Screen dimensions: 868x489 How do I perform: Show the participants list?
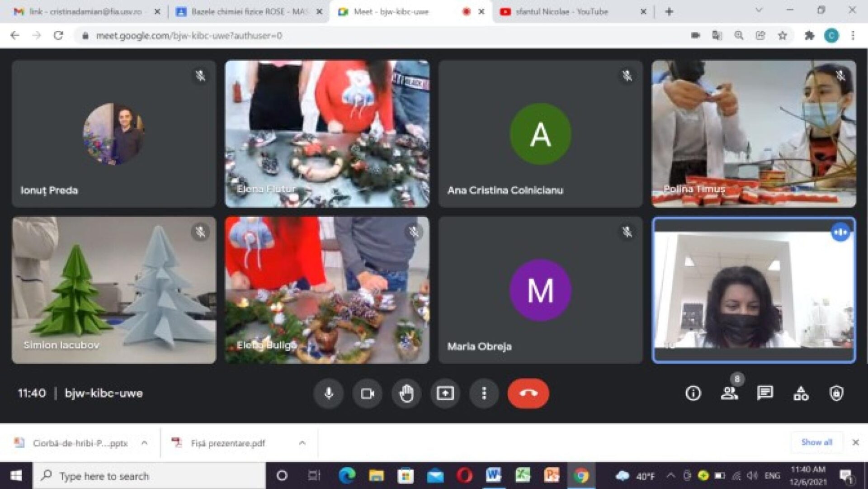[x=729, y=393]
